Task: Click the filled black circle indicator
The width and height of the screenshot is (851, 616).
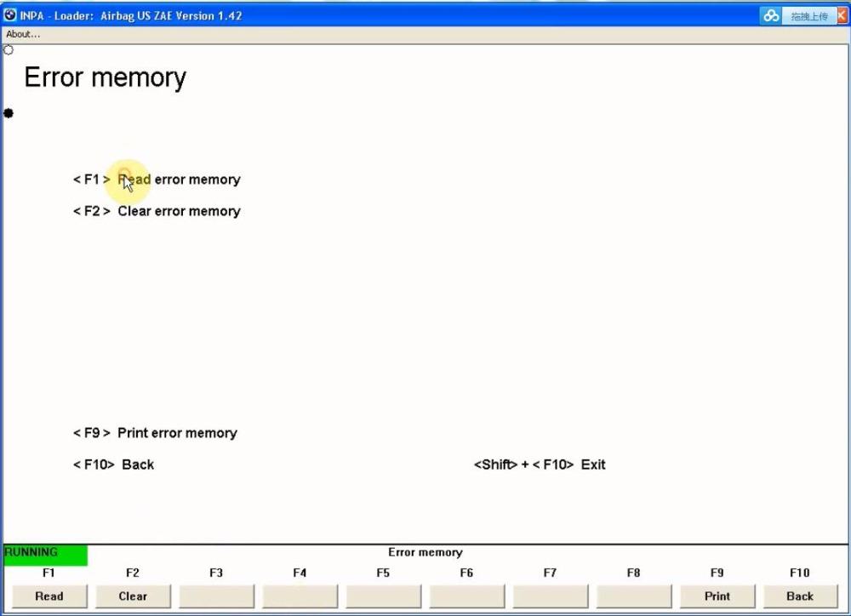Action: (9, 113)
